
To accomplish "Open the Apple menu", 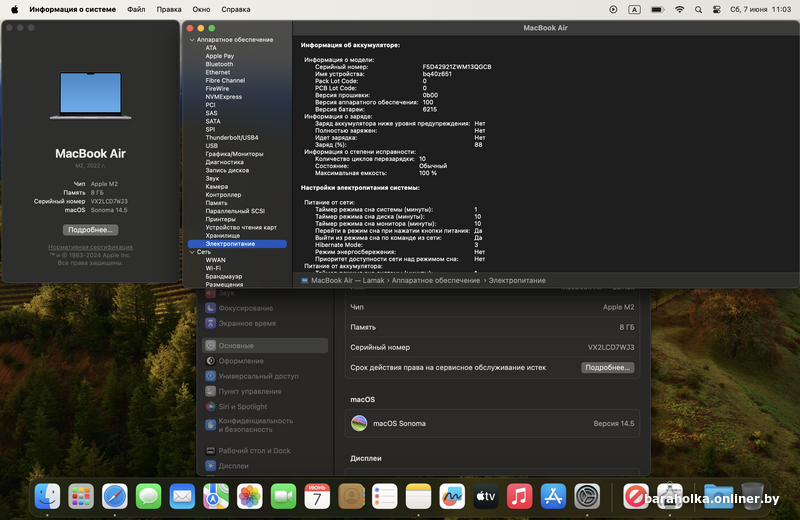I will (14, 9).
